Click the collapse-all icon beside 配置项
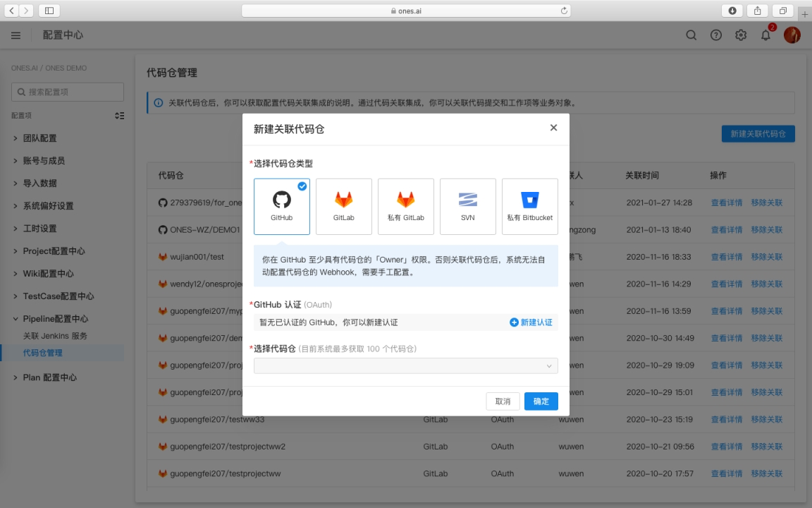 pos(119,116)
